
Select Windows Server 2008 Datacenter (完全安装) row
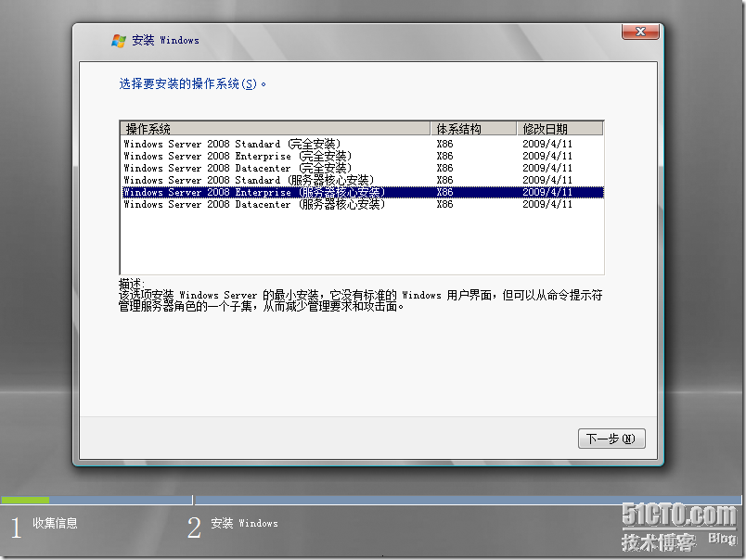pos(362,169)
